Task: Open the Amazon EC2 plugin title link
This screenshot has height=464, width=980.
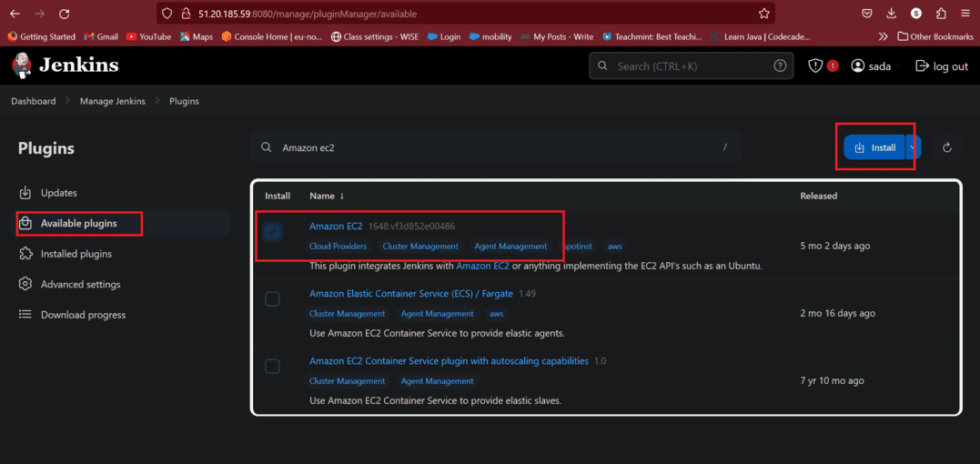Action: tap(336, 226)
